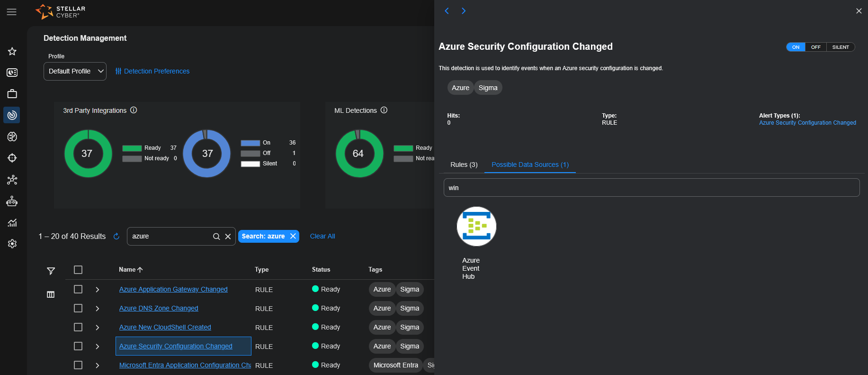
Task: Check the Azure Security Configuration Changed row
Action: pyautogui.click(x=78, y=346)
